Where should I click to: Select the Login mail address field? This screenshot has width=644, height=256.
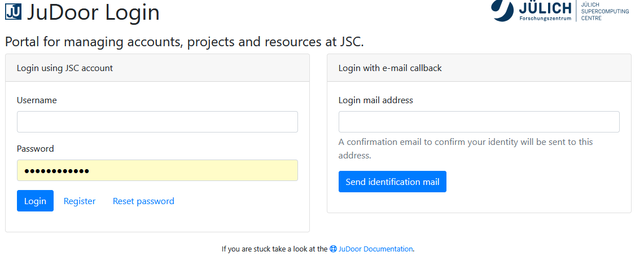click(x=479, y=122)
